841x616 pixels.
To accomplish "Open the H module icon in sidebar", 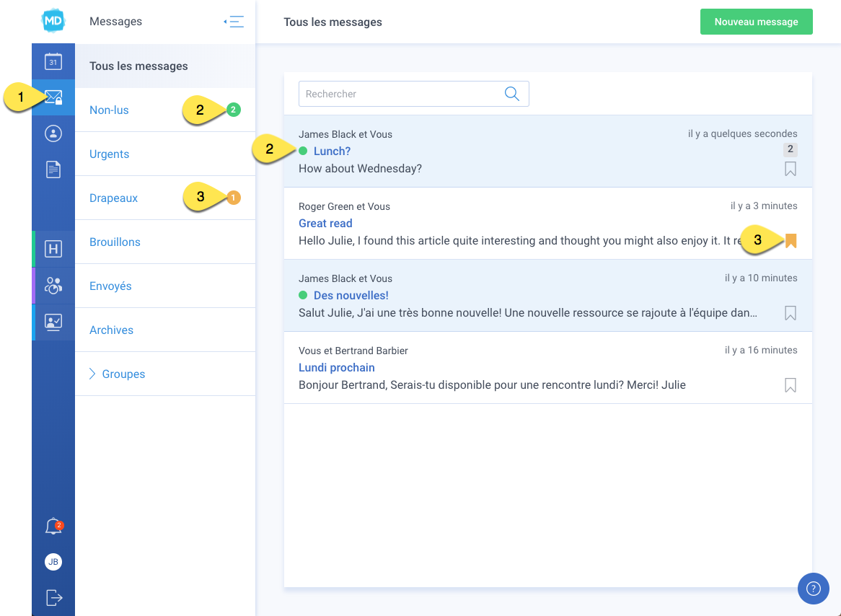I will [x=53, y=249].
